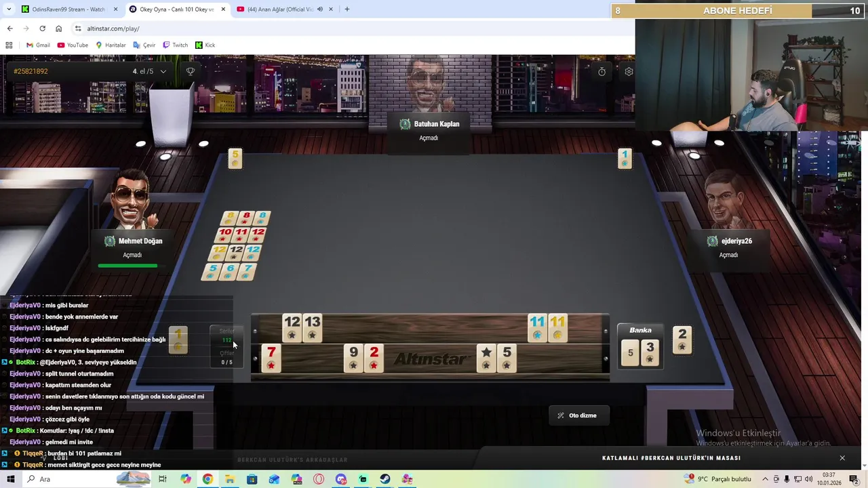Open the Windows notification center
868x488 pixels.
pyautogui.click(x=854, y=479)
